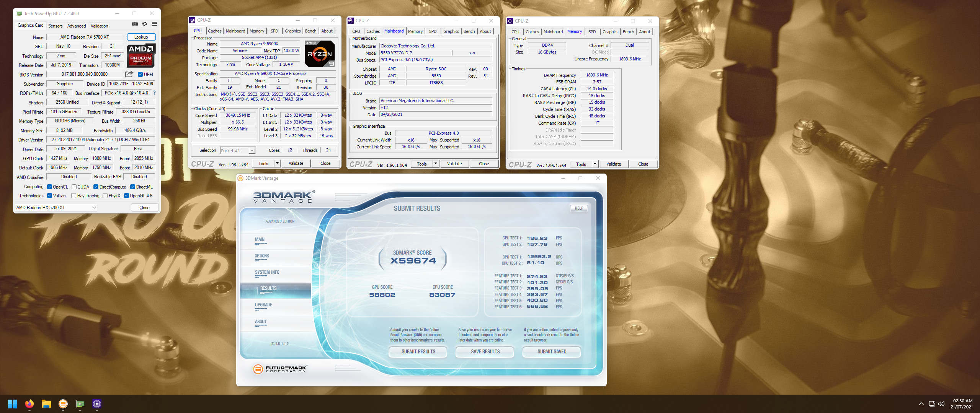Click Close in Memory CPU-Z window
Image resolution: width=980 pixels, height=413 pixels.
click(x=643, y=164)
